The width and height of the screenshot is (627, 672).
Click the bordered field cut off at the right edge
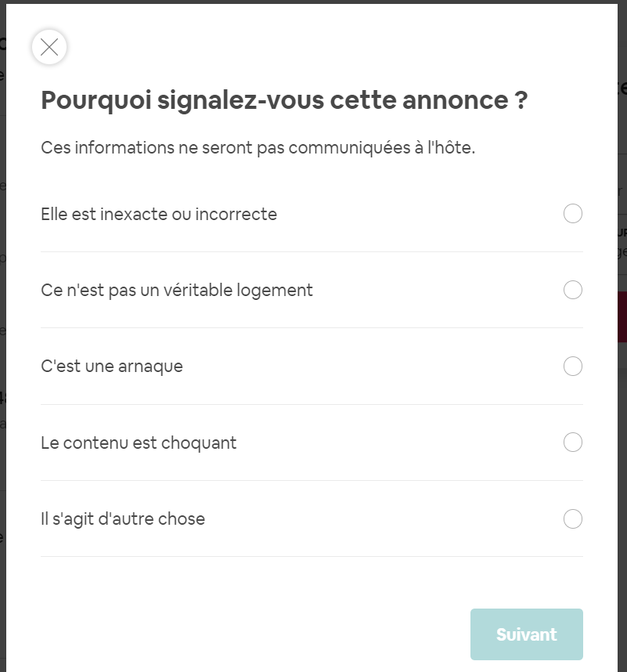[622, 244]
